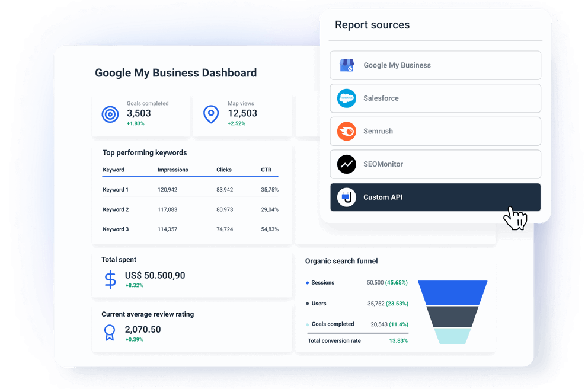Select the Map views location pin icon
Viewport: 588px width, 389px height.
211,114
